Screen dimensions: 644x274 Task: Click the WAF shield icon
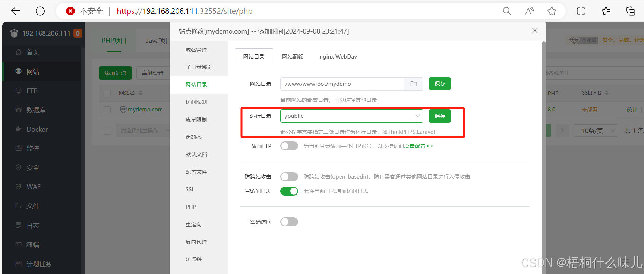tap(18, 186)
